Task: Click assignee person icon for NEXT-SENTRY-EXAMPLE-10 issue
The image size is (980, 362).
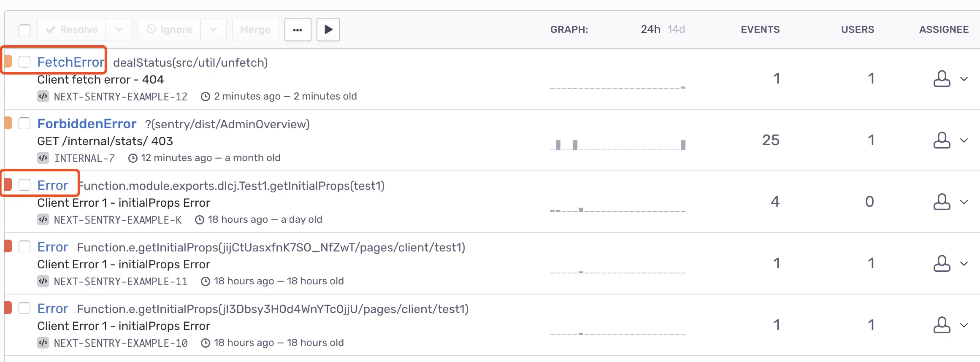Action: coord(941,325)
